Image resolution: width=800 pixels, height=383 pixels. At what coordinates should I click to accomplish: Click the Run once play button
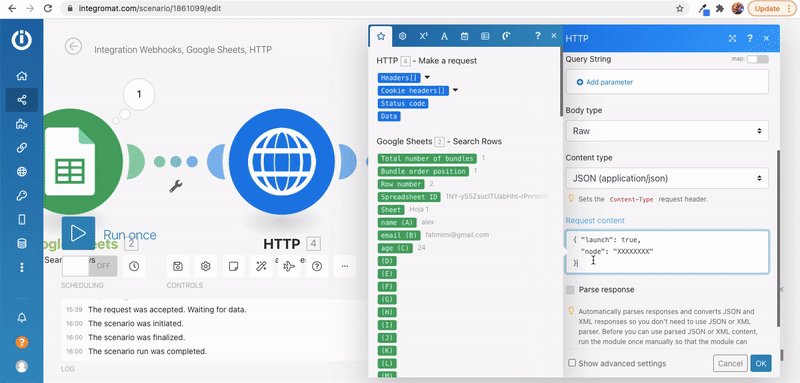78,234
